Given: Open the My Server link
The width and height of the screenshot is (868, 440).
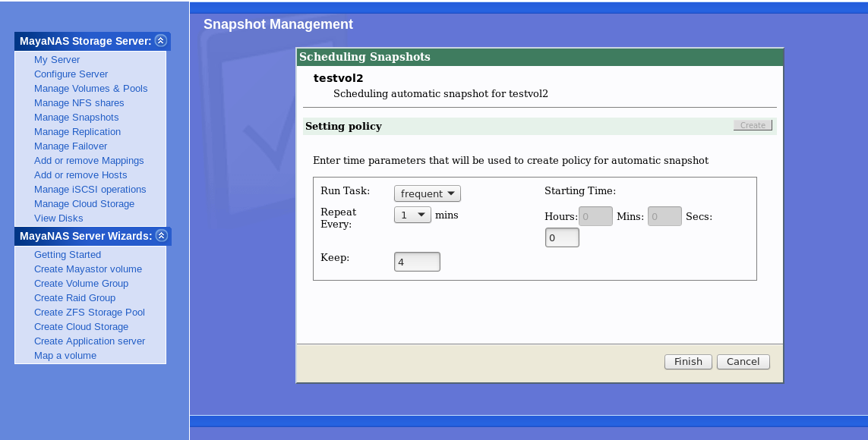Looking at the screenshot, I should pyautogui.click(x=57, y=60).
